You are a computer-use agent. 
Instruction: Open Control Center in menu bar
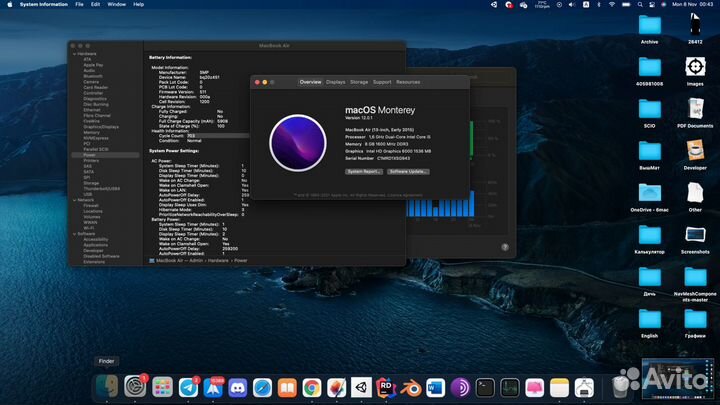652,5
